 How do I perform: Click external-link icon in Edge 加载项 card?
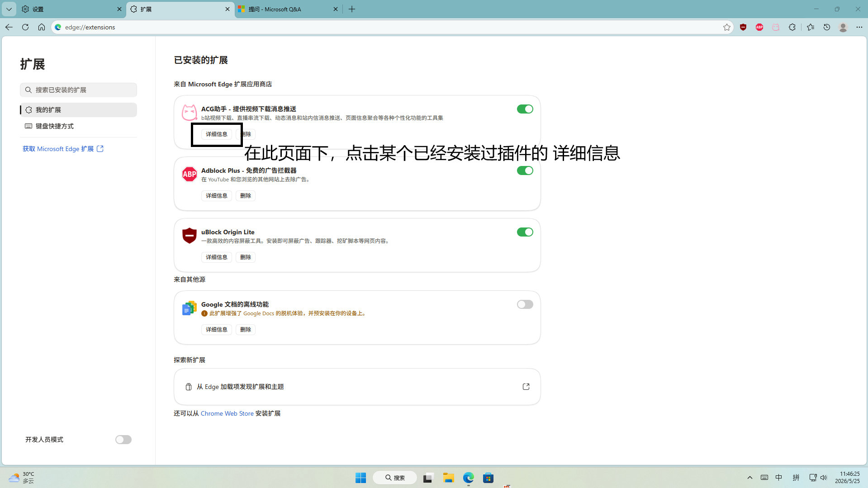(x=526, y=387)
